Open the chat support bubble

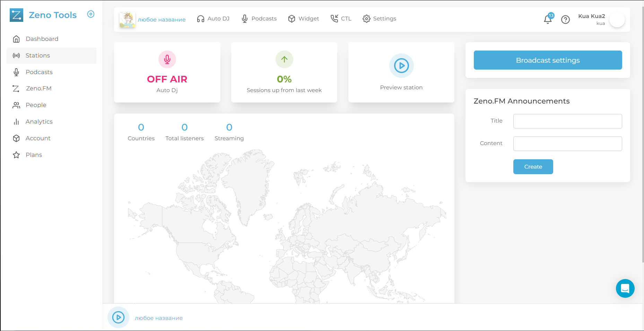[x=625, y=288]
